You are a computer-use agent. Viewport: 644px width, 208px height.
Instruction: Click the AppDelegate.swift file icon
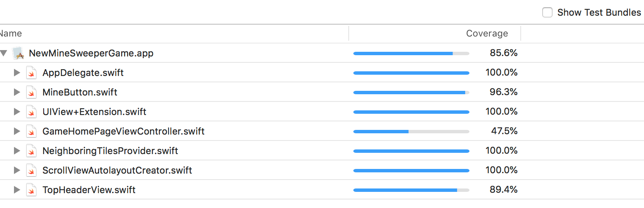click(31, 73)
